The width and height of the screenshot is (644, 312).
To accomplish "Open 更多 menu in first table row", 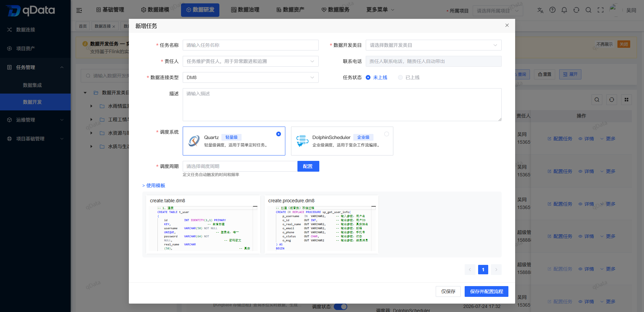I will (608, 139).
